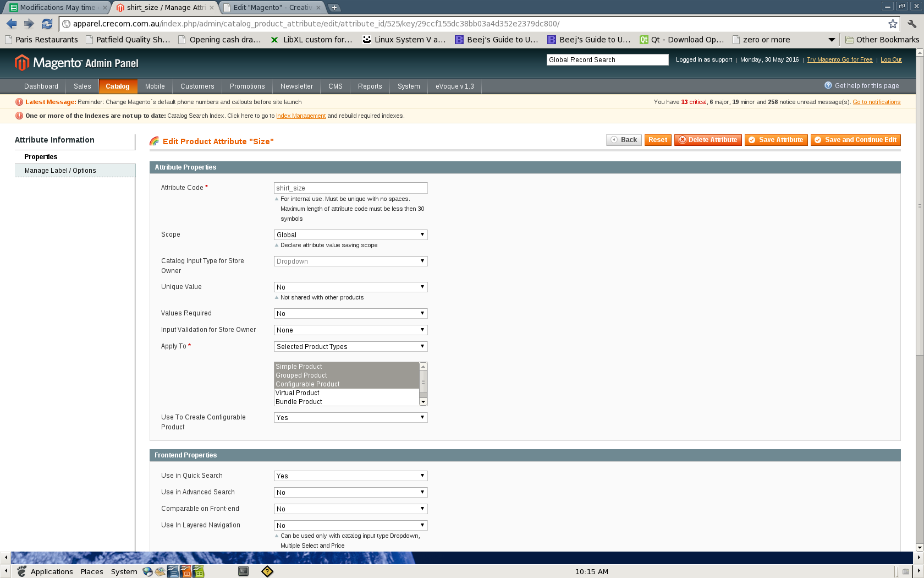Select Virtual Product in the list
This screenshot has height=578, width=924.
coord(298,393)
